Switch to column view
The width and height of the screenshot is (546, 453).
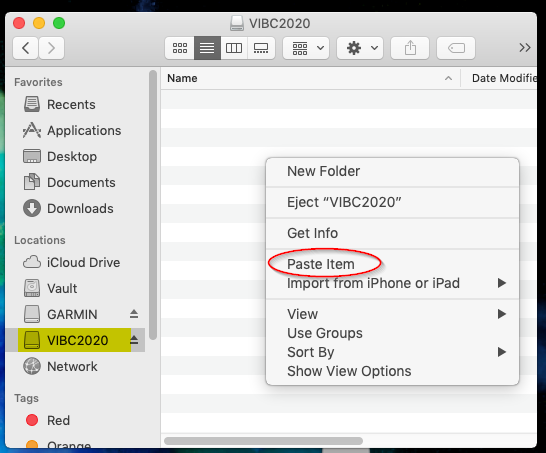point(234,48)
